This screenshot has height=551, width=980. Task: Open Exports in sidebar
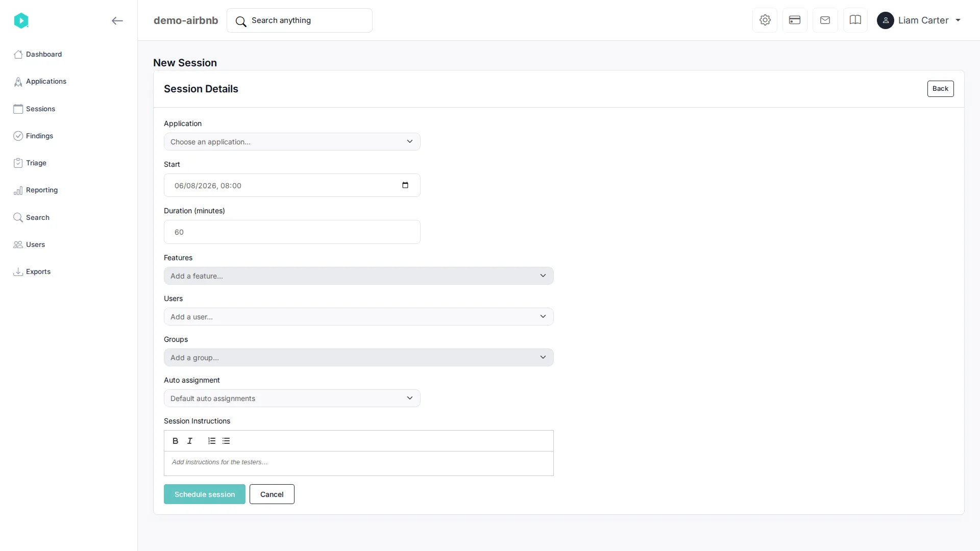point(32,271)
